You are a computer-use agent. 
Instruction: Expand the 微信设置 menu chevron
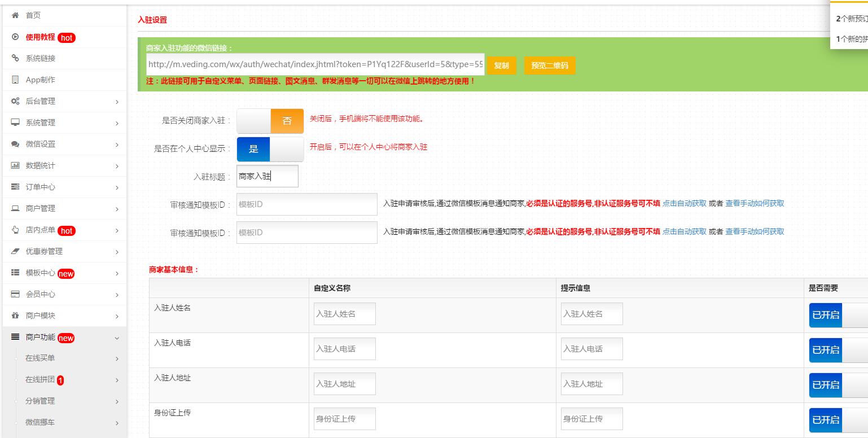tap(117, 145)
